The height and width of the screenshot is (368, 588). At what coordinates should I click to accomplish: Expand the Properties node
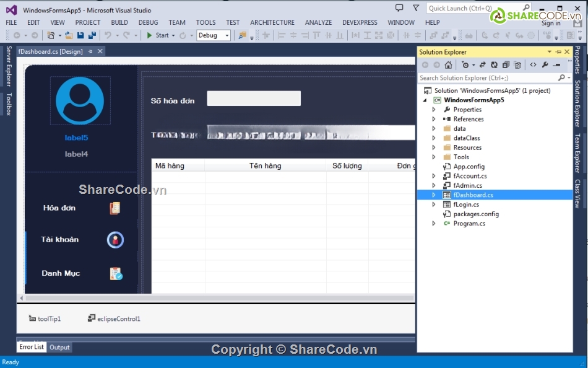click(x=434, y=110)
